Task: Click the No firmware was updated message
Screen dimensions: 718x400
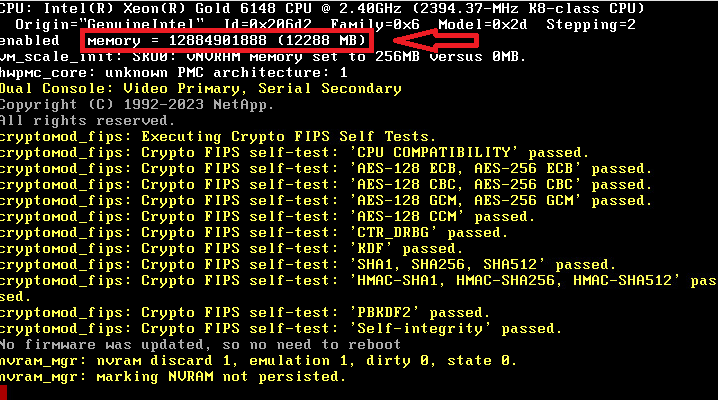Action: click(200, 344)
